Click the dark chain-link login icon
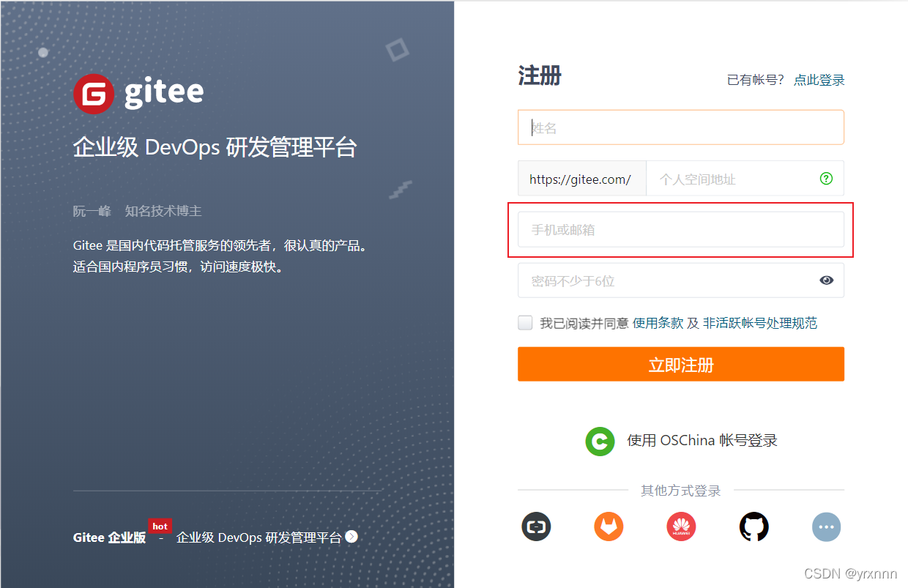Screen dimensions: 908x588 click(x=536, y=526)
